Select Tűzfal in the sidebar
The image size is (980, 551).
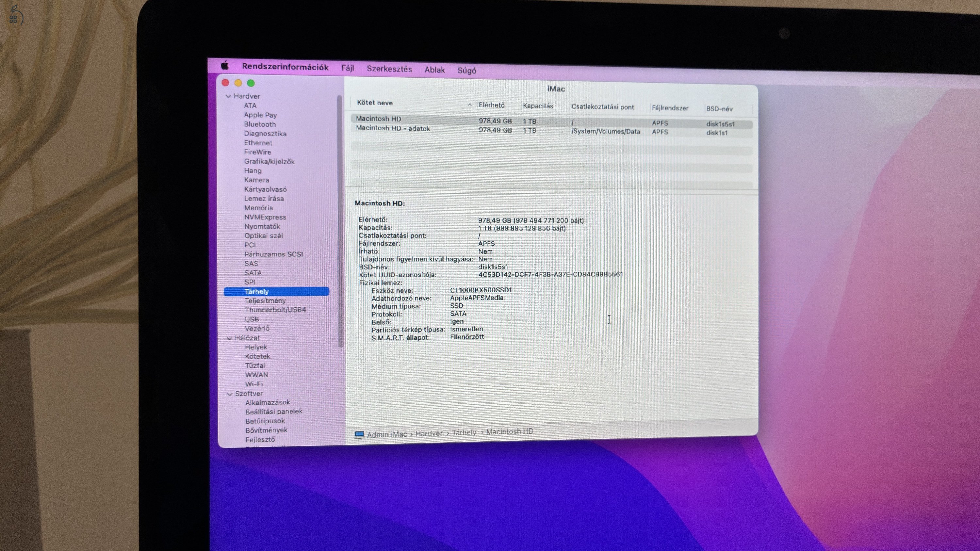[x=255, y=366]
